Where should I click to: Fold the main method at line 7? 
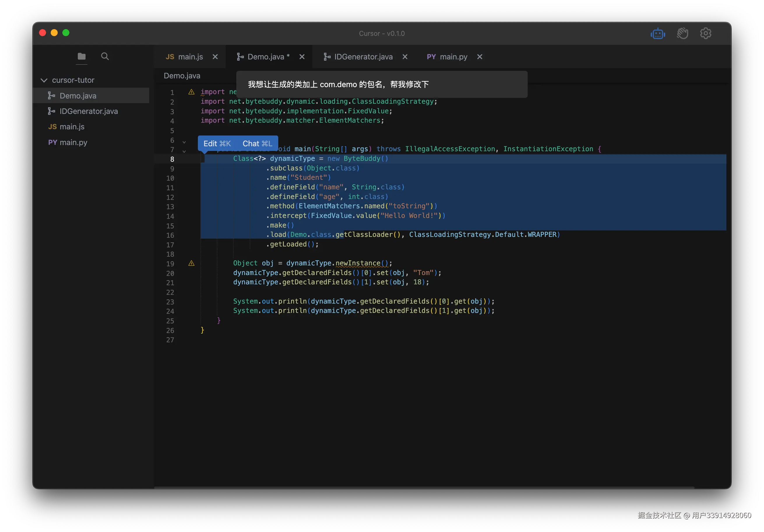point(184,152)
